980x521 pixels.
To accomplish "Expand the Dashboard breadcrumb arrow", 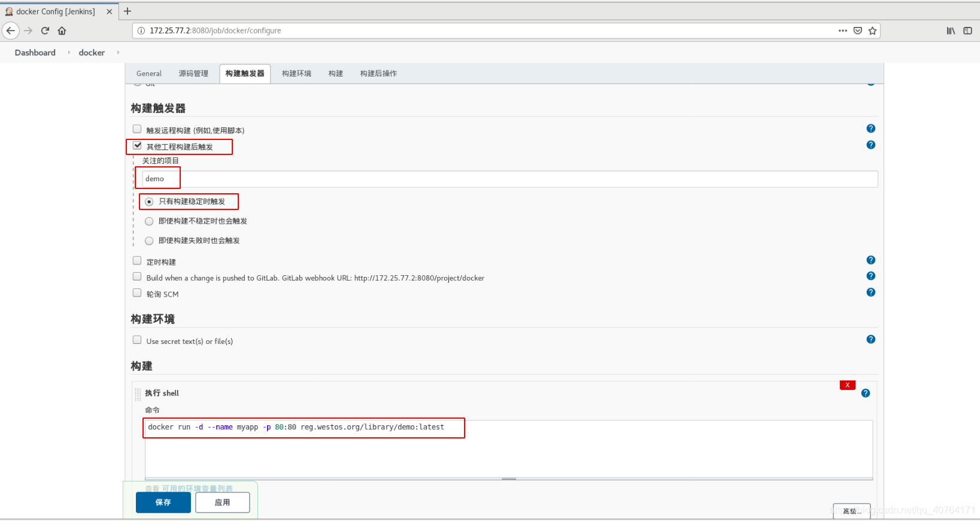I will (69, 53).
